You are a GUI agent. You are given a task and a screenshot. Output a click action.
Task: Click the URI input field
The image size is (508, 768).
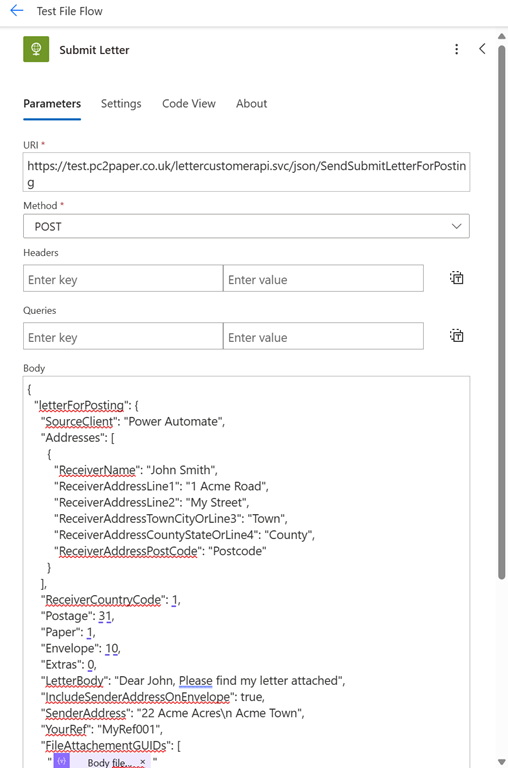246,172
